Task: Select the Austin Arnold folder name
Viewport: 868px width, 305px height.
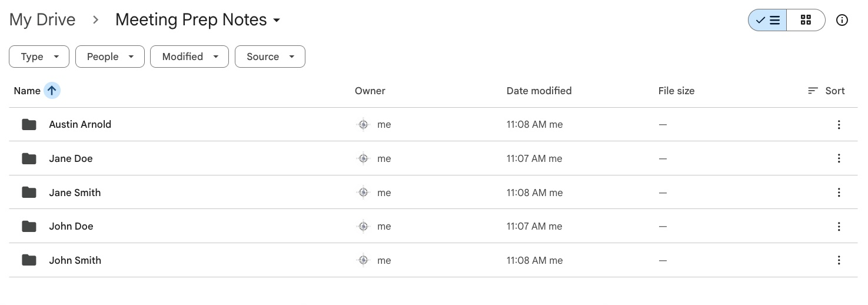Action: (x=80, y=124)
